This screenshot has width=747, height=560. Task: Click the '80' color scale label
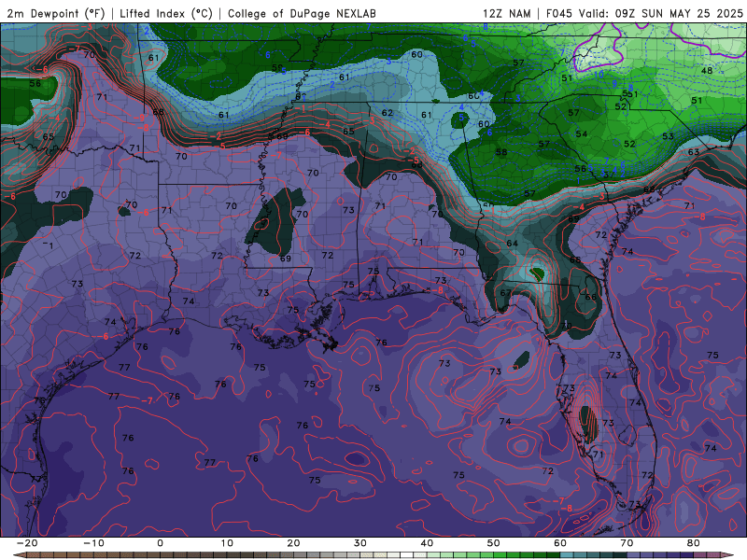694,543
